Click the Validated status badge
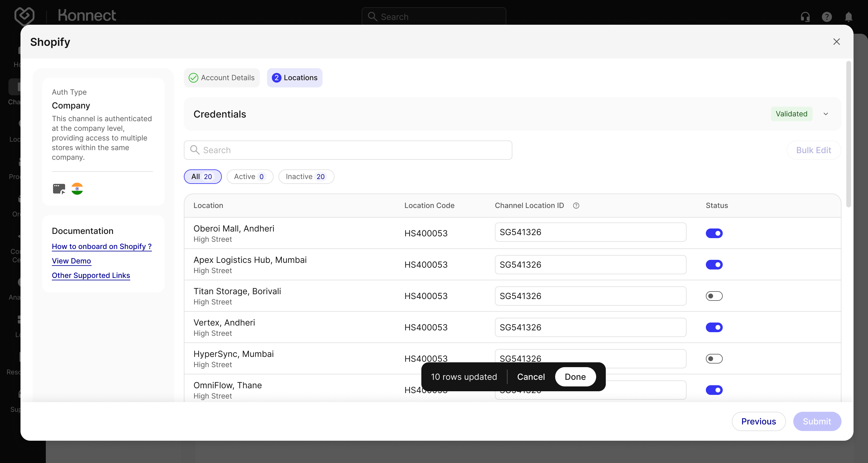 [x=791, y=114]
